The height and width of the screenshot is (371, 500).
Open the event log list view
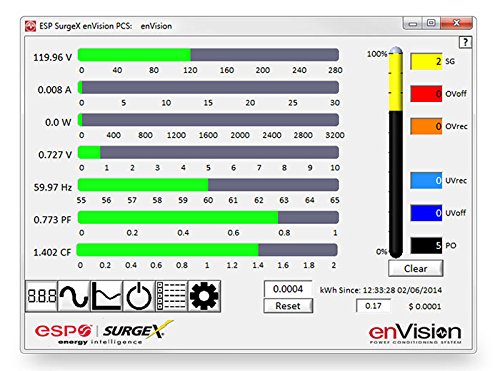tap(171, 296)
